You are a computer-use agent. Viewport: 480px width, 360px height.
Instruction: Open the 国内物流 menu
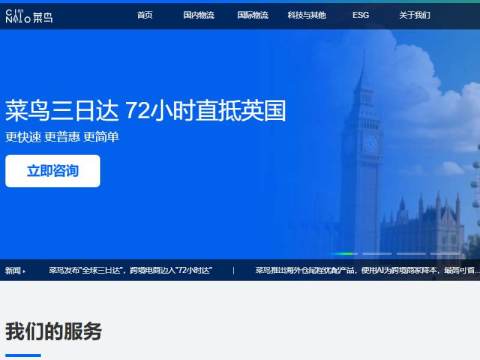[x=199, y=15]
